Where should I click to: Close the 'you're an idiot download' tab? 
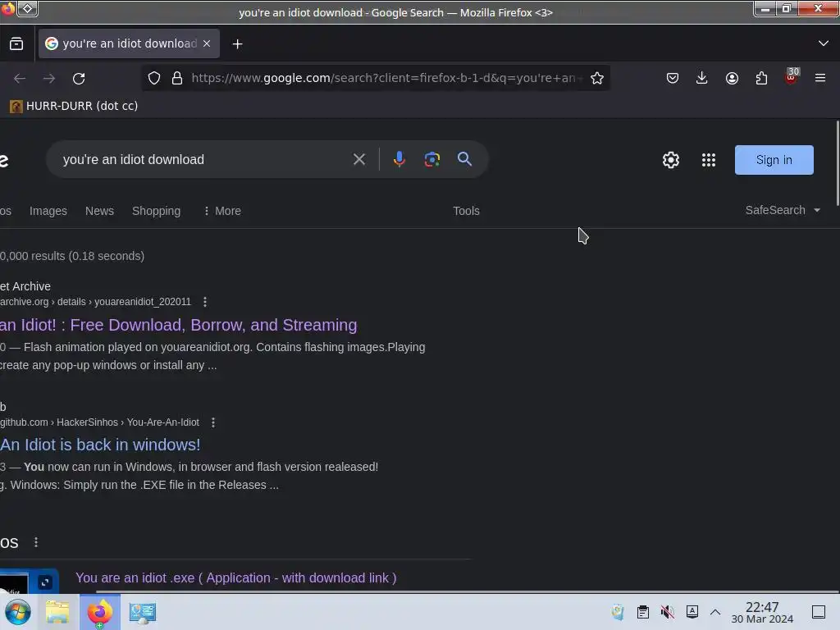coord(207,43)
